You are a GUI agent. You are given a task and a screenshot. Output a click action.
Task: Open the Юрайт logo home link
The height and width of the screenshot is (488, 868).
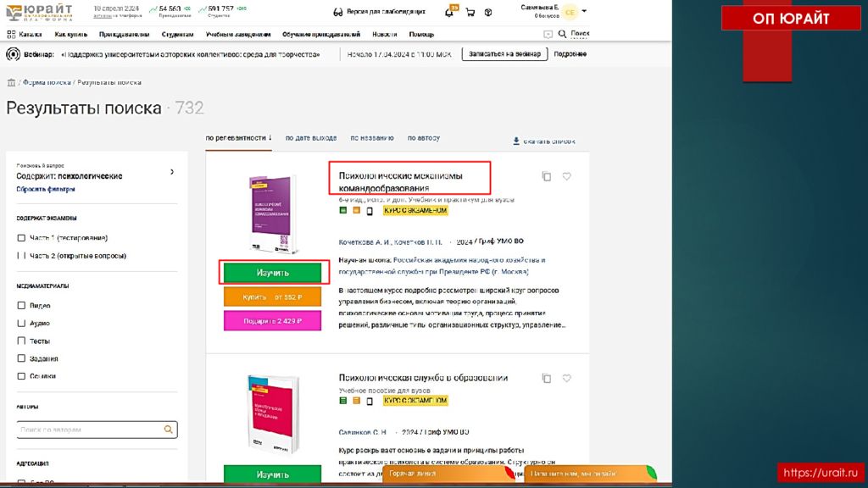click(x=39, y=12)
